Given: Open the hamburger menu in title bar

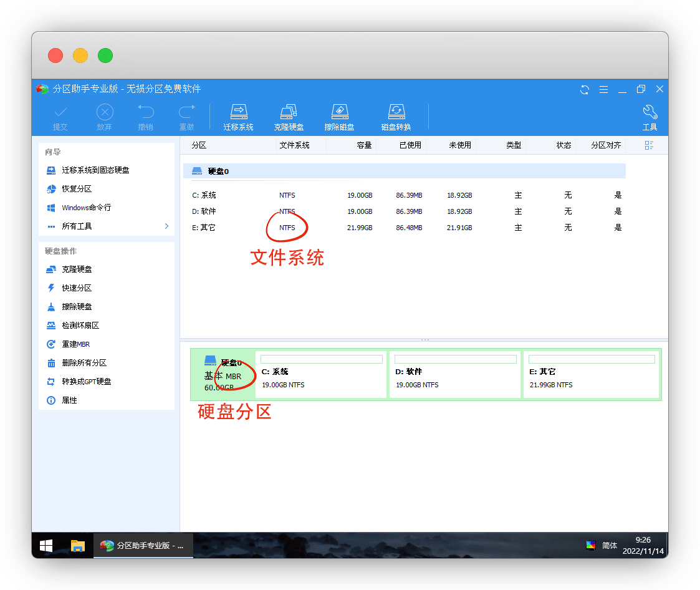Looking at the screenshot, I should click(x=603, y=89).
